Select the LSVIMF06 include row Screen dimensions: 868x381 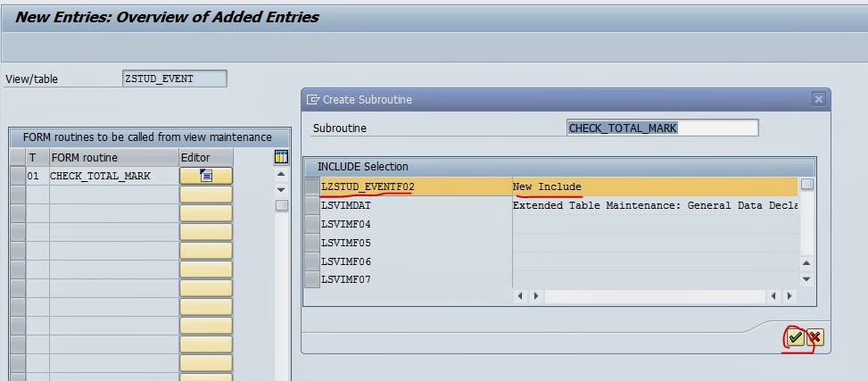[551, 261]
